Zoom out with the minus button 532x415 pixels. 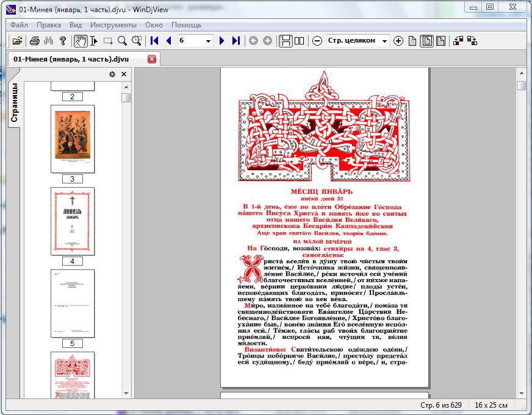pos(317,41)
